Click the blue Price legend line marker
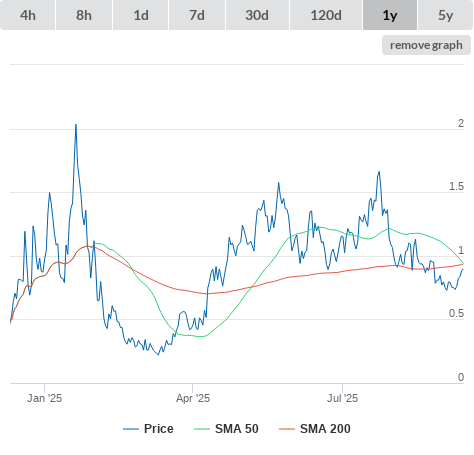 pyautogui.click(x=131, y=429)
